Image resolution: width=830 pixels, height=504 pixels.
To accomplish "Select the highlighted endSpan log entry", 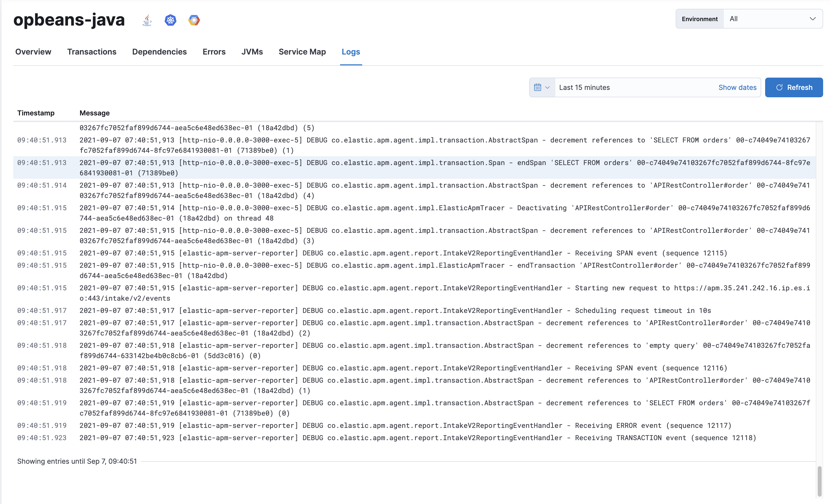I will pyautogui.click(x=404, y=168).
